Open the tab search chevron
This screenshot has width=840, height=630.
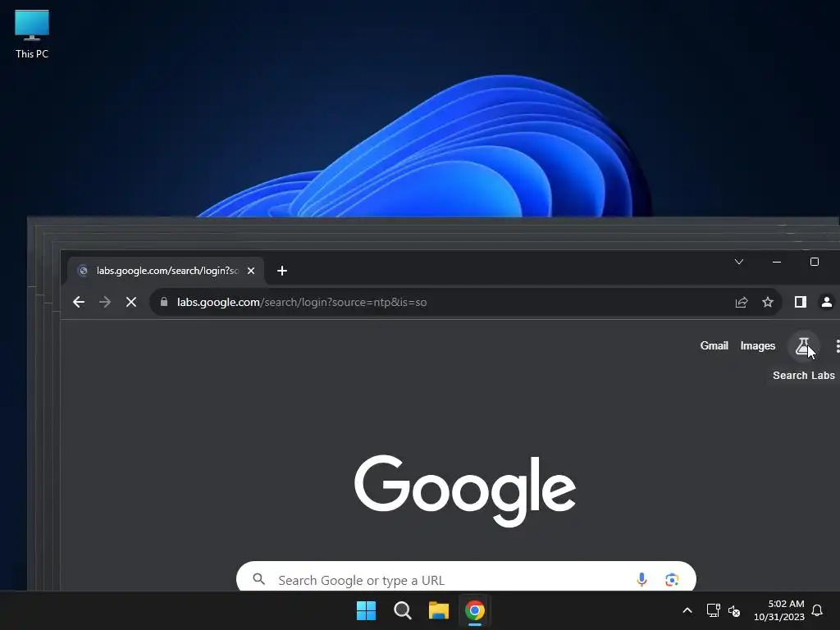[x=739, y=262]
